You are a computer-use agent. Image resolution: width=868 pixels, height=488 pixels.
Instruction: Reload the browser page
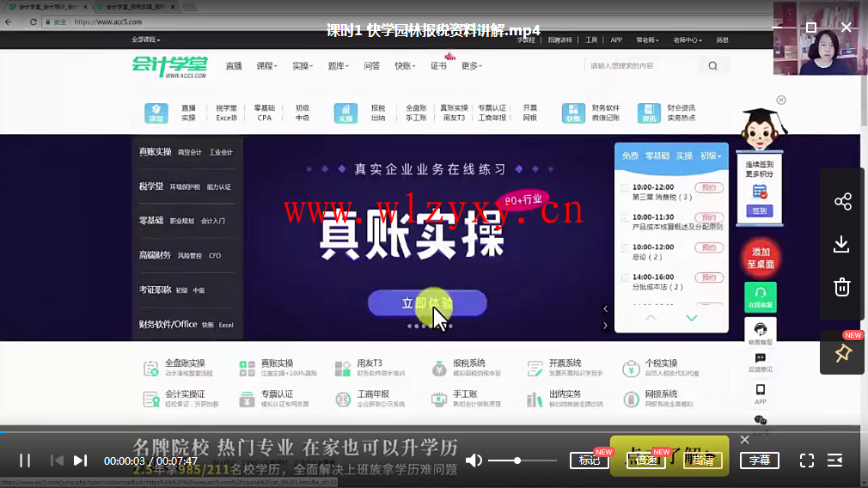(x=34, y=22)
